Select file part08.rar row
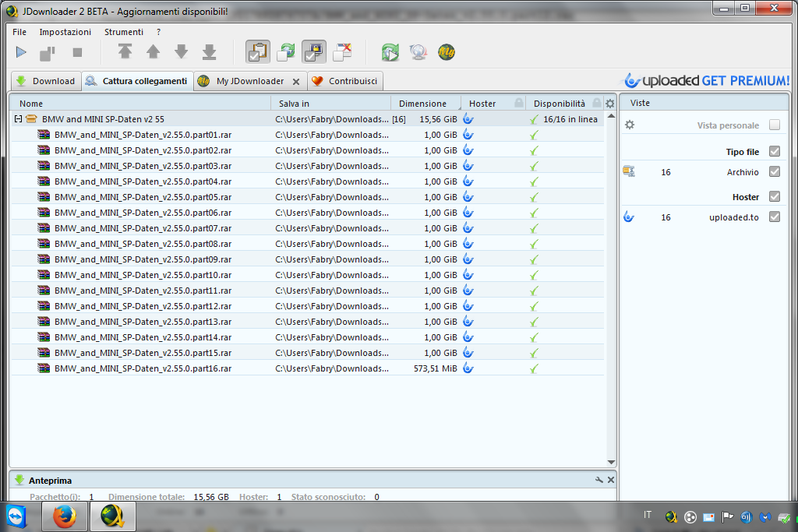 coord(308,244)
